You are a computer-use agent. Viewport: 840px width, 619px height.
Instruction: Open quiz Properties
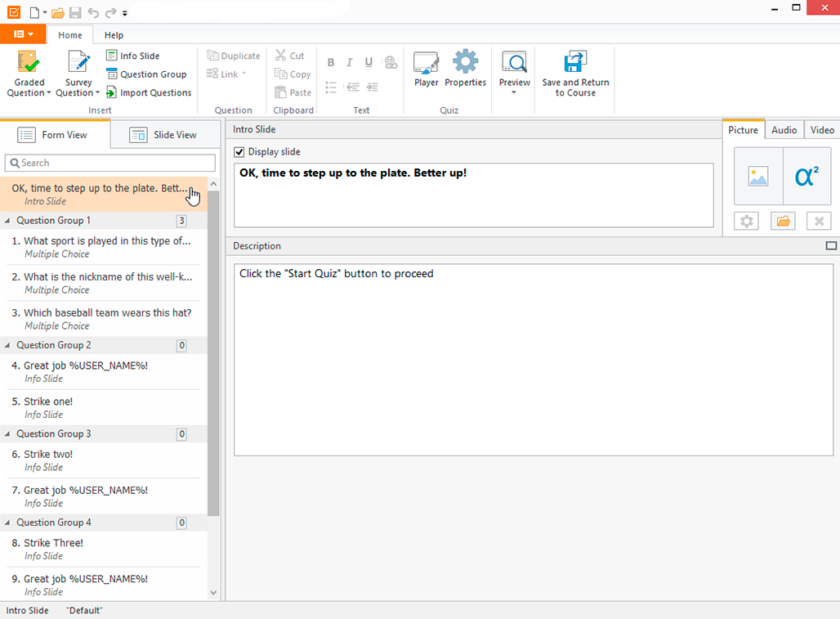(465, 73)
